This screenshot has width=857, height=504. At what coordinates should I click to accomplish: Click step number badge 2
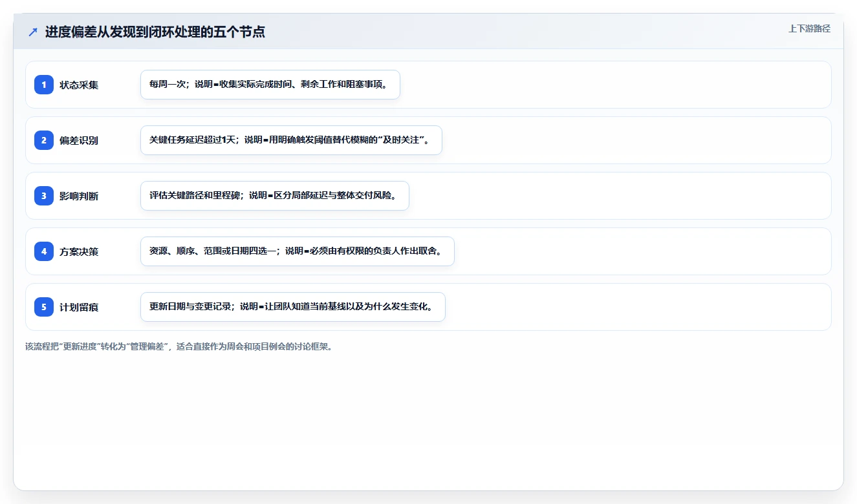(x=44, y=140)
